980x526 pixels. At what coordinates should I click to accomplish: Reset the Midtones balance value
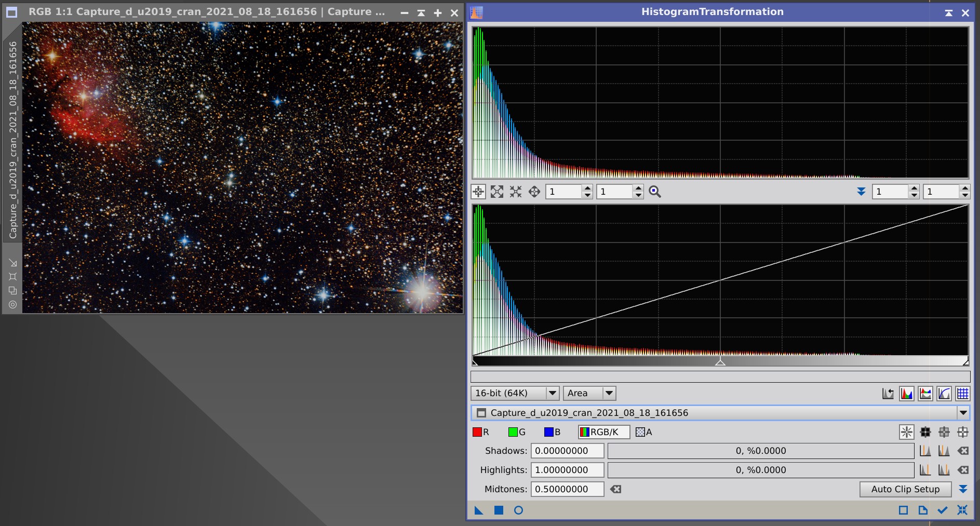point(616,489)
